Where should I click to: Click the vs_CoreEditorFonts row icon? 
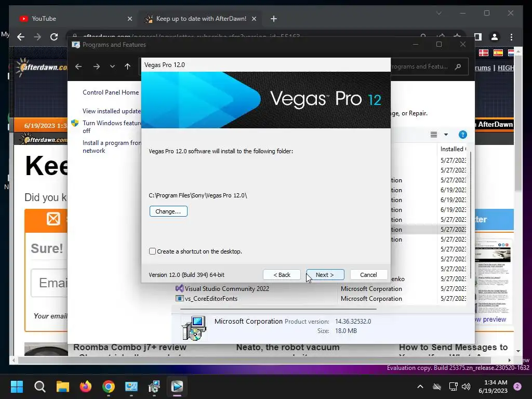pos(179,299)
